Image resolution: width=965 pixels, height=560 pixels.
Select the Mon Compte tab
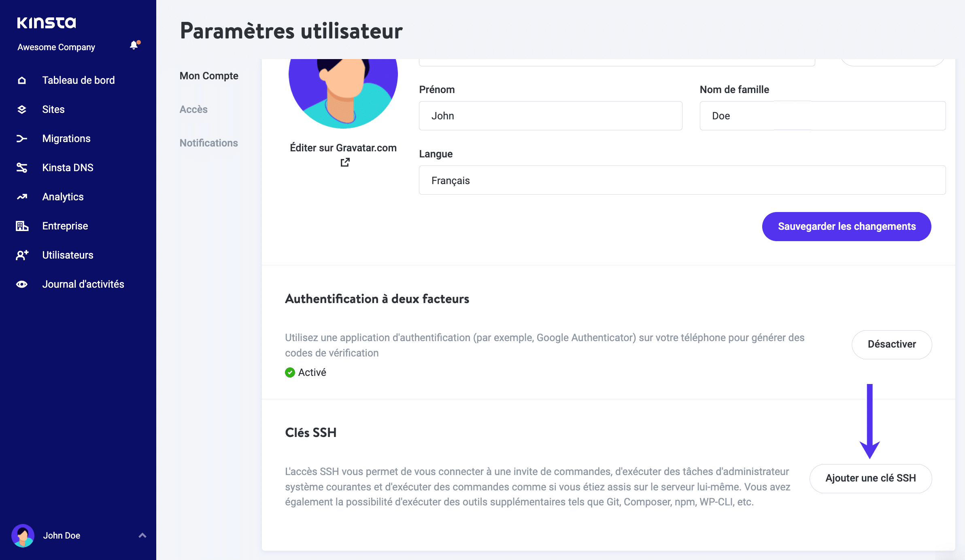(x=209, y=76)
